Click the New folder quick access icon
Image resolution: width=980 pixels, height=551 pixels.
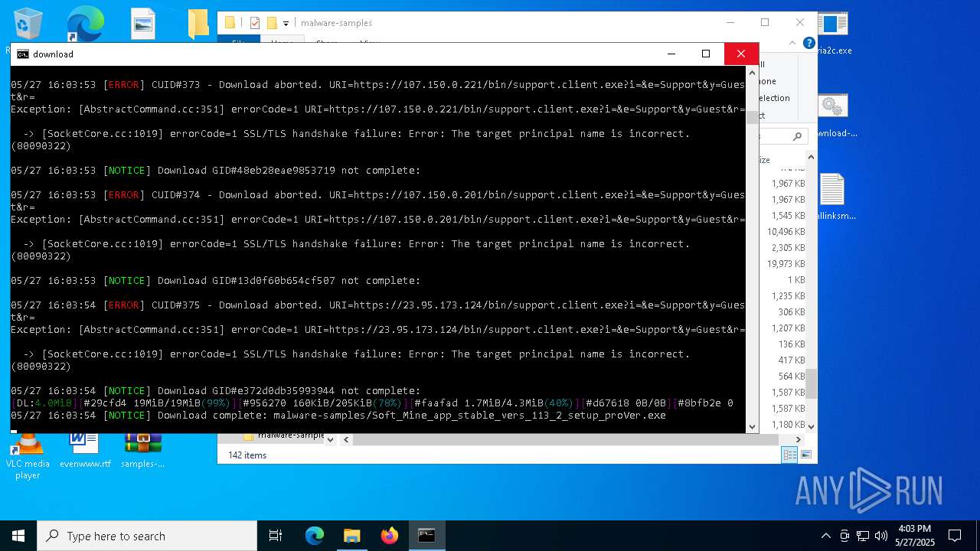coord(272,23)
